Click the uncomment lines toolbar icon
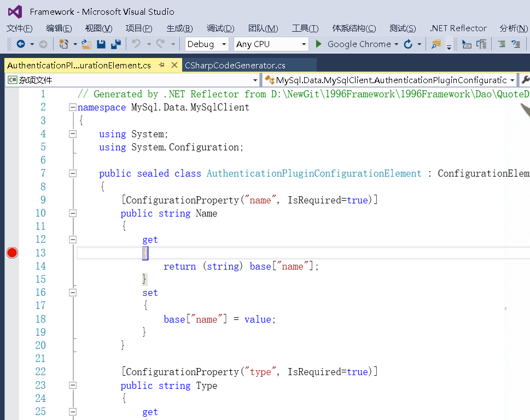Screen dimensions: 530x420 (481, 44)
